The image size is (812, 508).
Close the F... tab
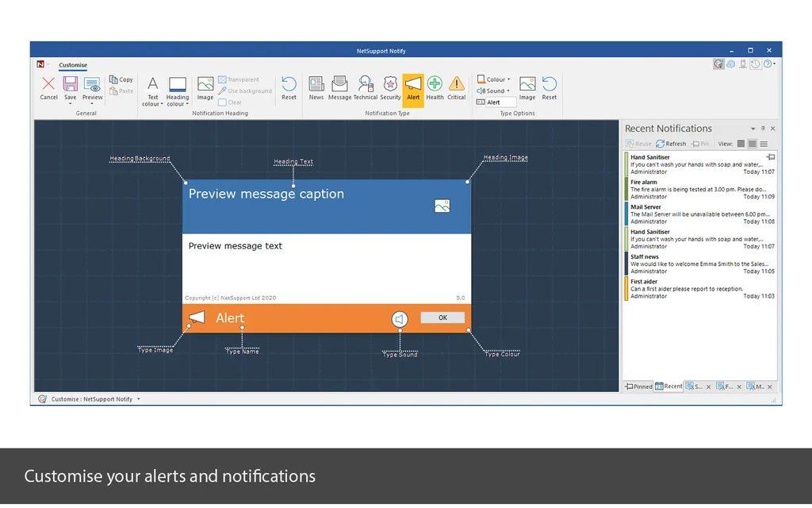(739, 387)
